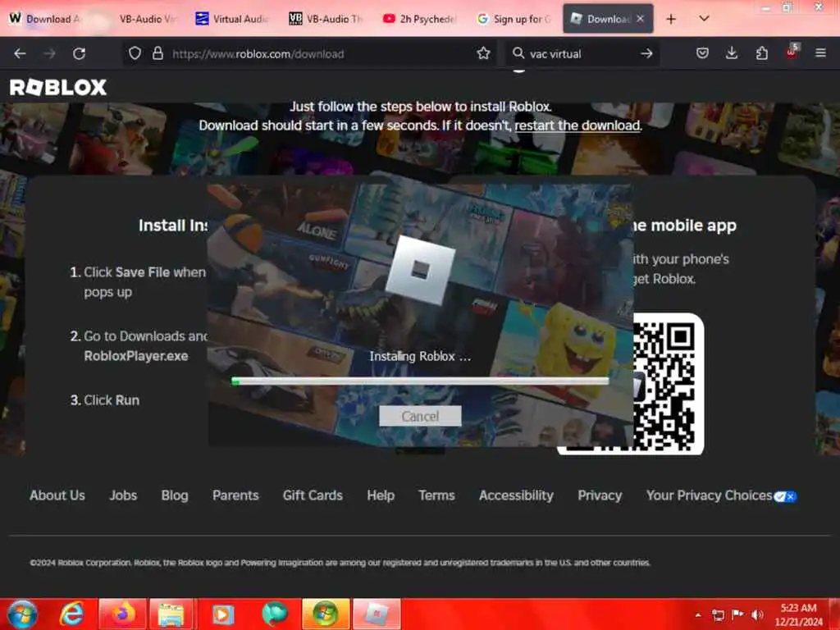Open a new browser tab
Image resolution: width=840 pixels, height=630 pixels.
pos(671,20)
